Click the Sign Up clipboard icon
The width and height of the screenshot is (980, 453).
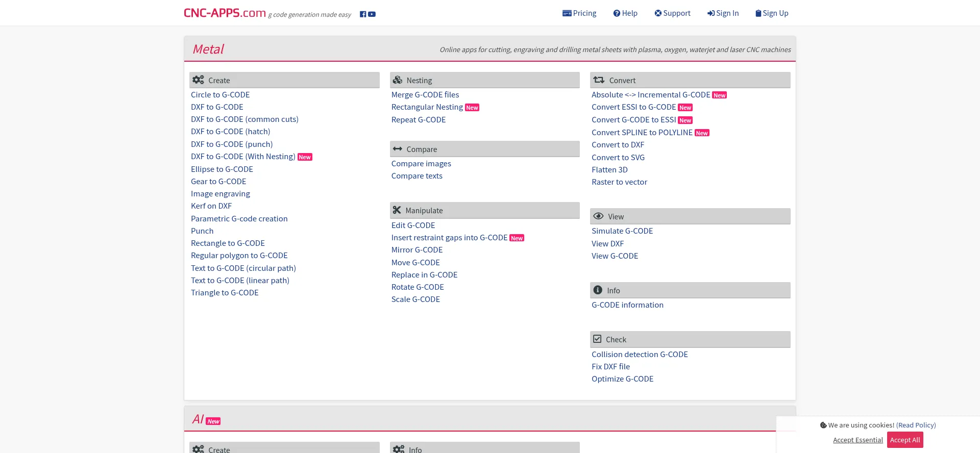click(758, 13)
